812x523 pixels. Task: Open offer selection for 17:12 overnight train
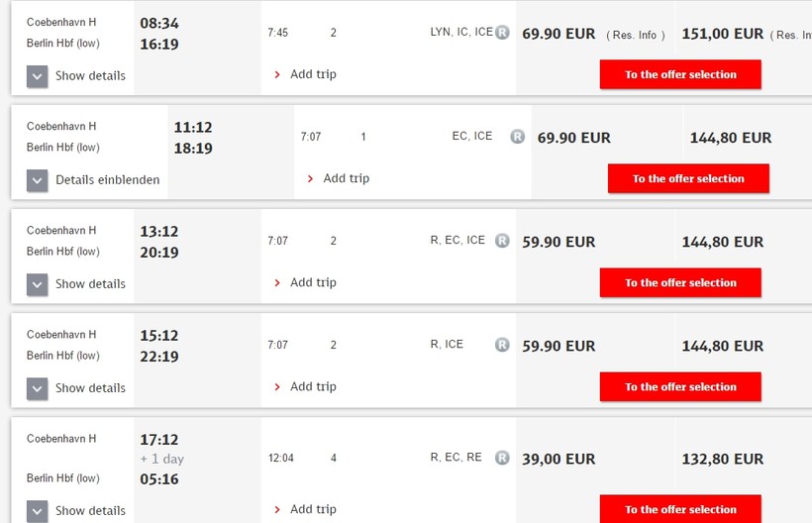pyautogui.click(x=680, y=509)
